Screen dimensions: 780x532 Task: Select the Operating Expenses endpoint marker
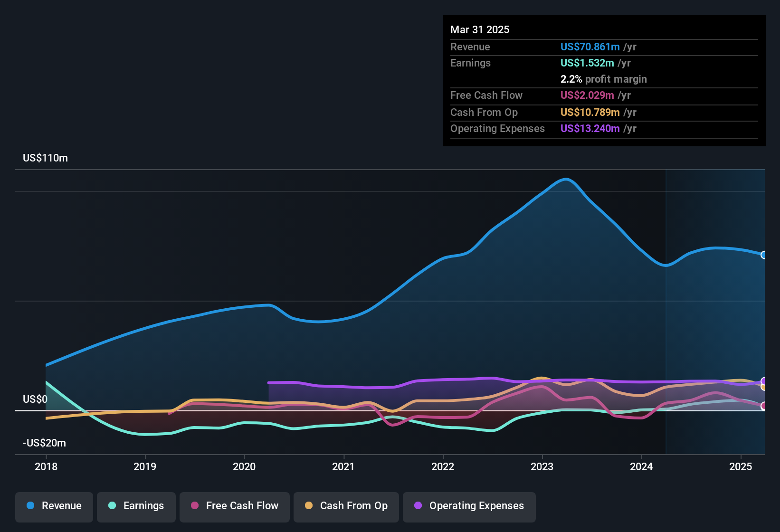(764, 381)
